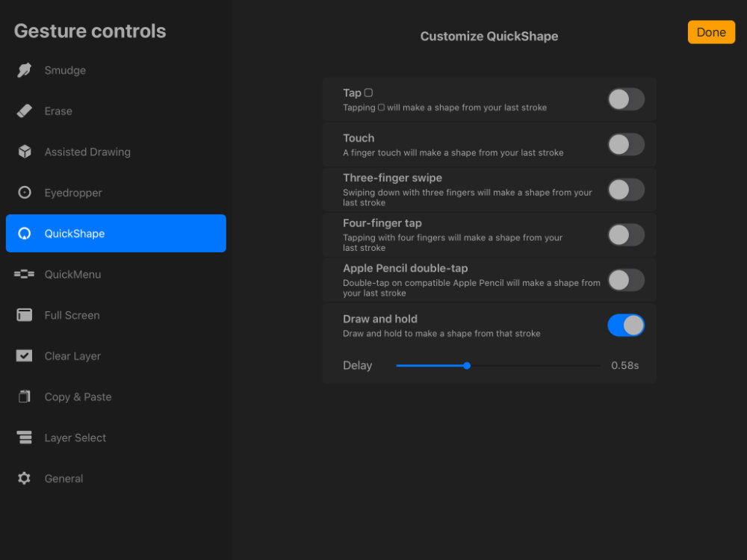747x560 pixels.
Task: Select QuickShape in the sidebar
Action: tap(116, 233)
